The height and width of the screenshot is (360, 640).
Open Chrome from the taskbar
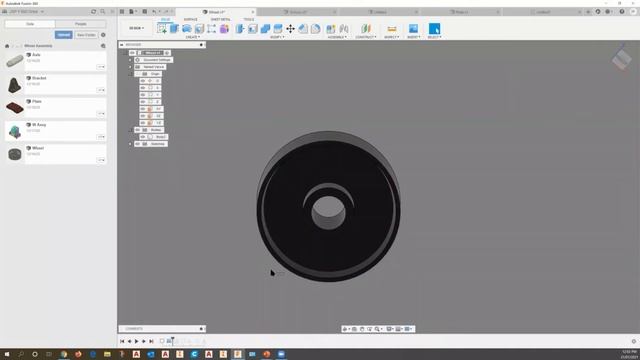[x=64, y=354]
